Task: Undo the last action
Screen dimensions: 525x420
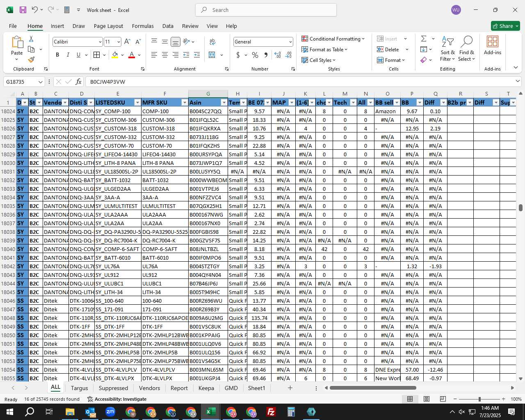Action: (x=35, y=10)
